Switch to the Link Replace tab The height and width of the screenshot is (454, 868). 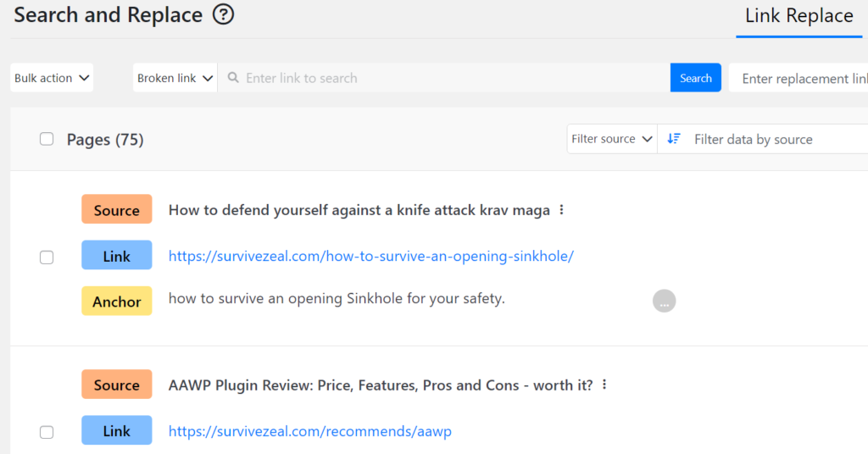pyautogui.click(x=798, y=16)
